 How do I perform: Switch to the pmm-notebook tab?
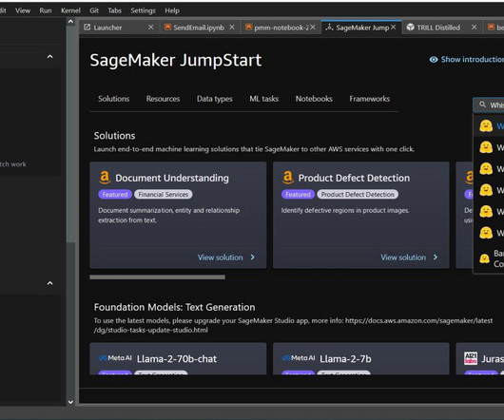[x=281, y=28]
